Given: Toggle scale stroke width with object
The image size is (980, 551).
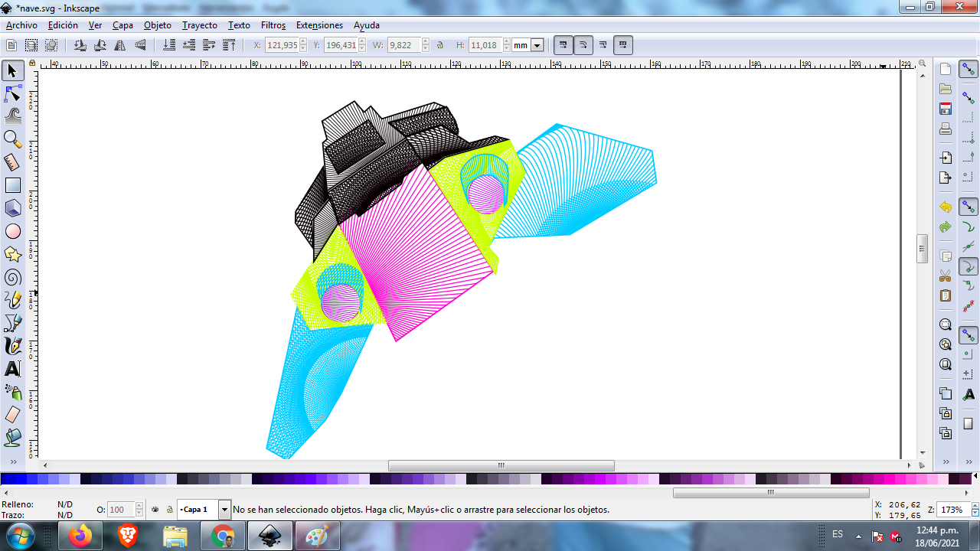Looking at the screenshot, I should pos(563,45).
